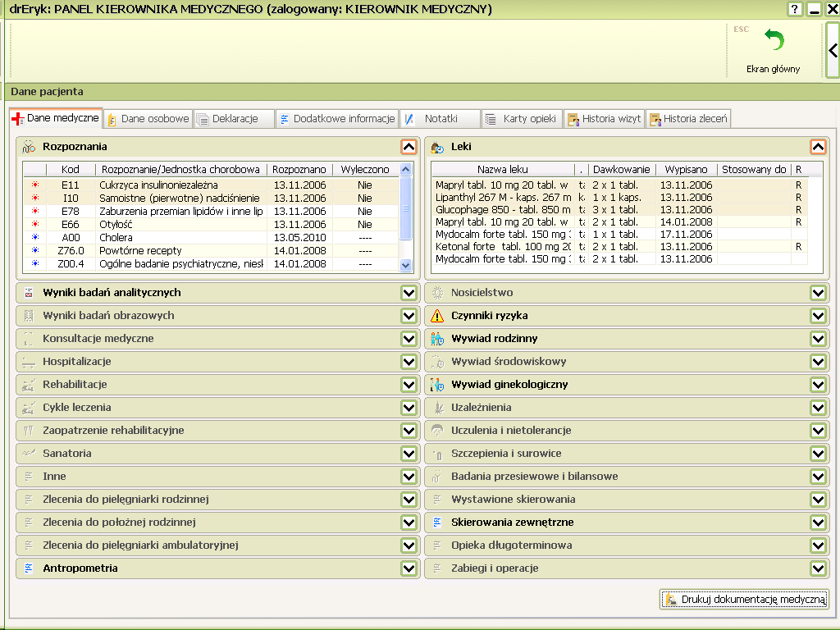Expand the Antropometria section
The height and width of the screenshot is (630, 840).
[x=409, y=568]
